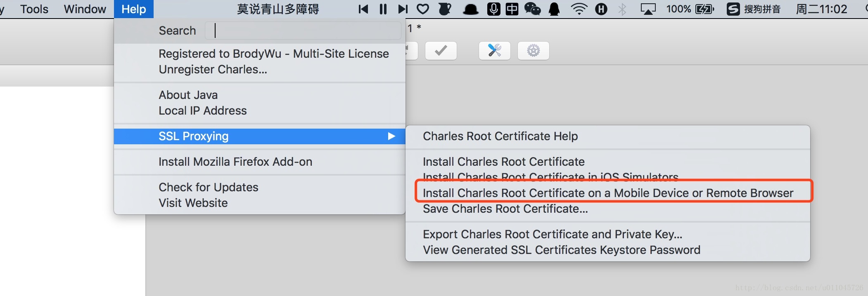868x296 pixels.
Task: Click the circled H icon in menu bar
Action: (x=601, y=9)
